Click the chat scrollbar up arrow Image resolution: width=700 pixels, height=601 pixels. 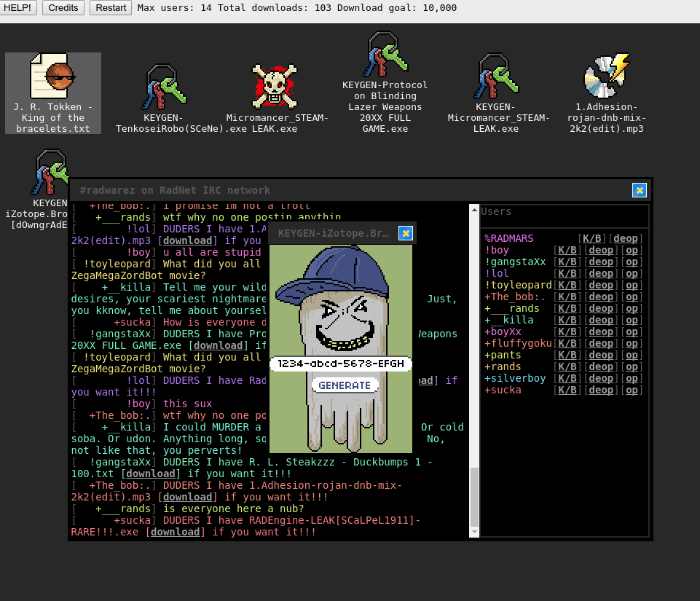tap(474, 209)
